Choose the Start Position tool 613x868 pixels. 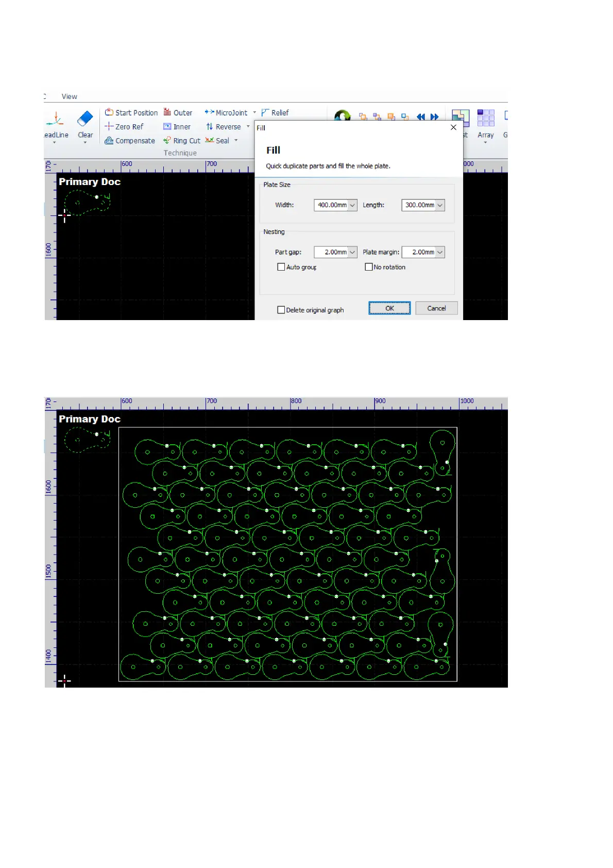click(x=131, y=112)
